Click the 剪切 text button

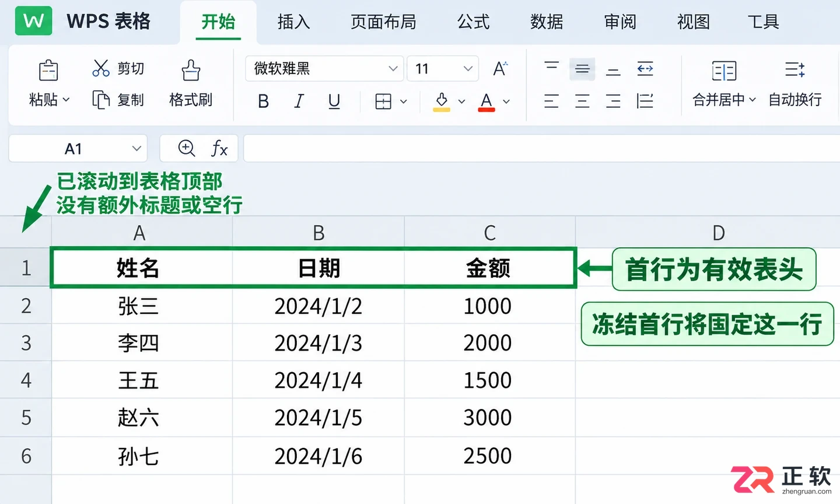point(131,68)
